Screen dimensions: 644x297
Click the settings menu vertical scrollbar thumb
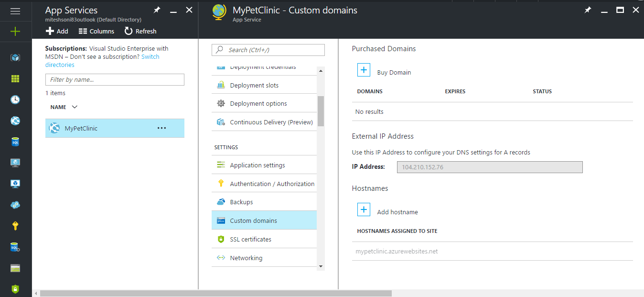tap(321, 111)
